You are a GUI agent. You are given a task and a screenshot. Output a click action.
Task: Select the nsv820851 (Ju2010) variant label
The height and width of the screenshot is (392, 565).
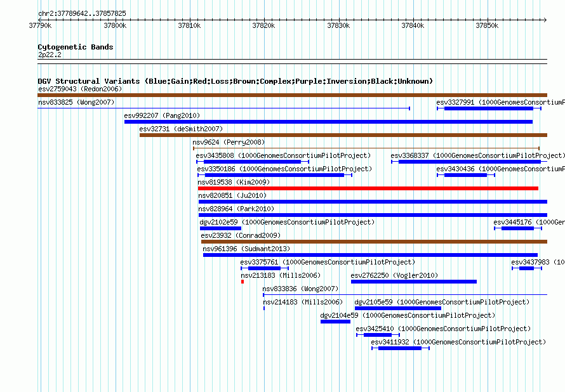(x=232, y=195)
